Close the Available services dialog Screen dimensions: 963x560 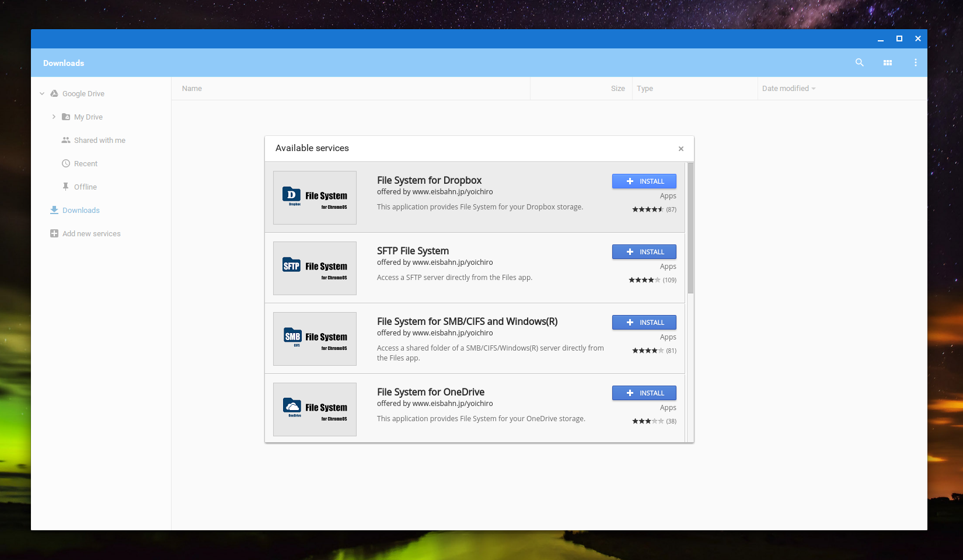coord(681,149)
